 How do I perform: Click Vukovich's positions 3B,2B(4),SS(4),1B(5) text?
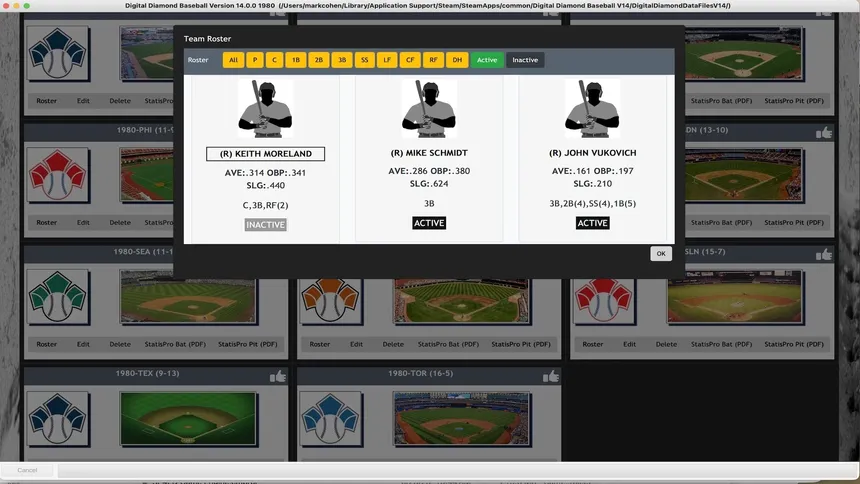(592, 204)
